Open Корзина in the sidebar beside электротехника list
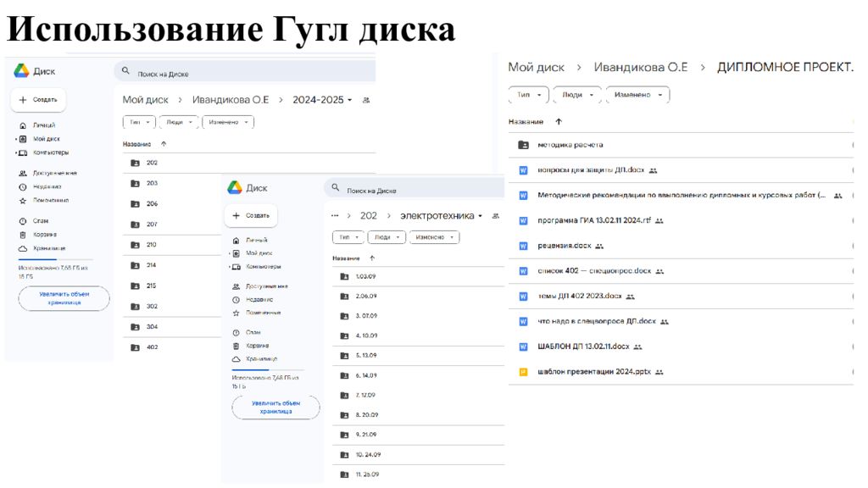This screenshot has height=488, width=868. click(x=257, y=346)
